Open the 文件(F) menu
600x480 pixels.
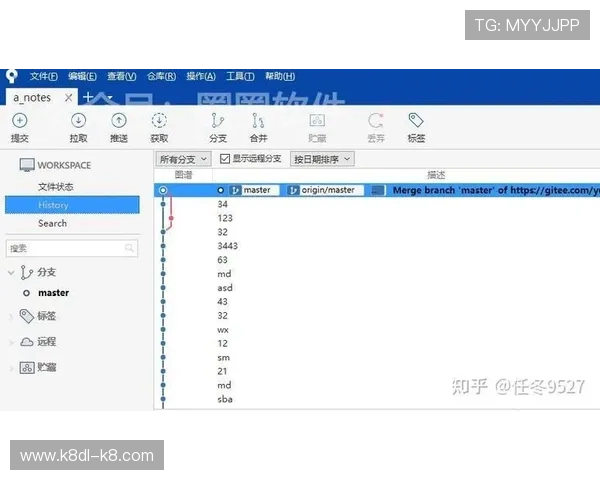tap(44, 76)
